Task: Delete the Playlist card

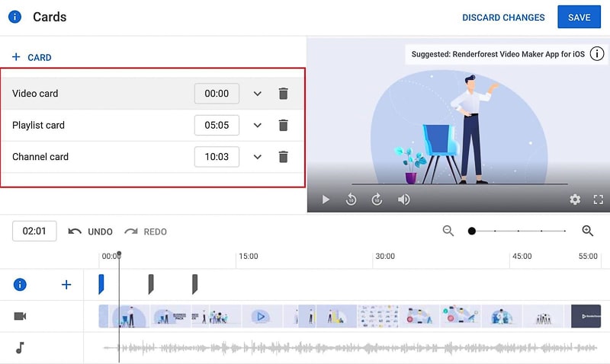Action: 283,126
